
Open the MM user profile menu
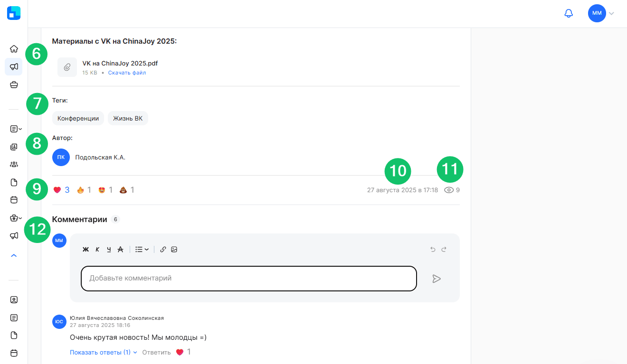600,13
